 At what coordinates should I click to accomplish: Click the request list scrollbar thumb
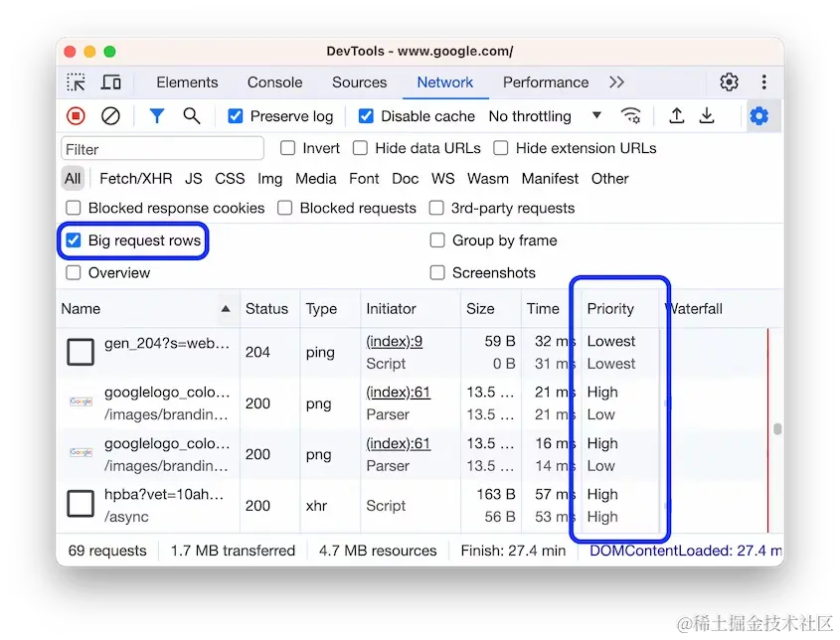tap(777, 428)
